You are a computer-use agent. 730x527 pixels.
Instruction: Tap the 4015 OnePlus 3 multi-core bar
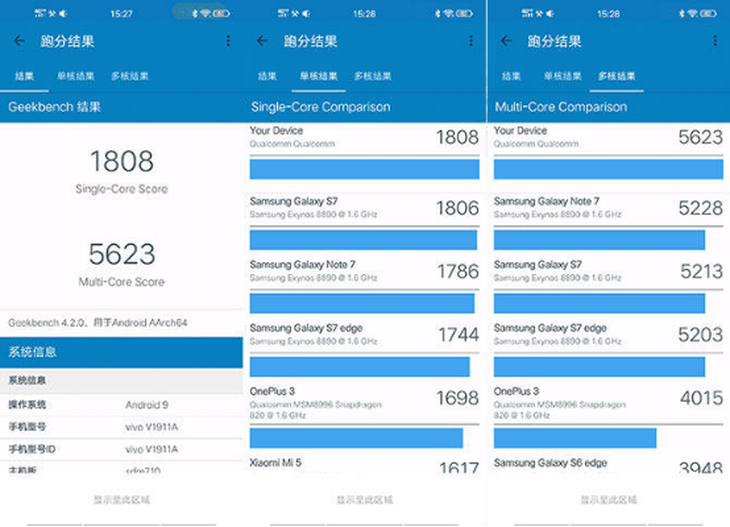[x=575, y=438]
